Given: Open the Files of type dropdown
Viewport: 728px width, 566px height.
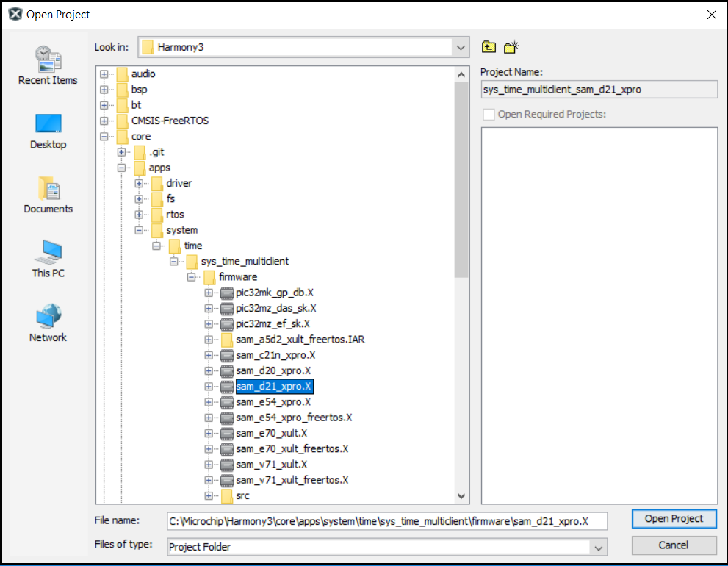Looking at the screenshot, I should pyautogui.click(x=599, y=547).
